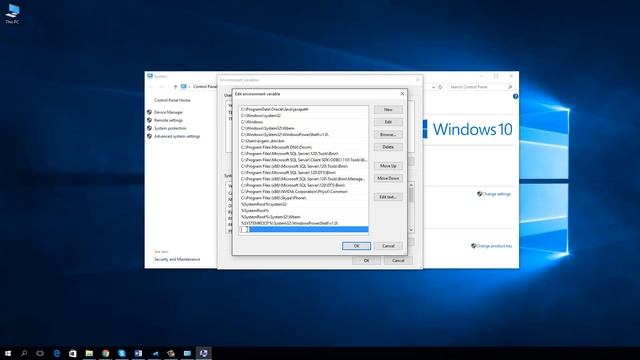Close the Edit environment variable dialog
Viewport: 640px width, 360px height.
(402, 94)
